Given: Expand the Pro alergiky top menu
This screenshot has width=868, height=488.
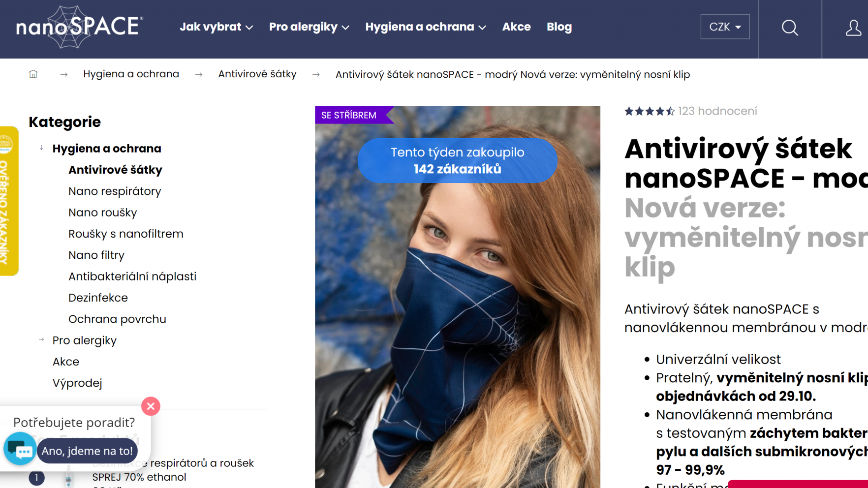Looking at the screenshot, I should pyautogui.click(x=309, y=27).
